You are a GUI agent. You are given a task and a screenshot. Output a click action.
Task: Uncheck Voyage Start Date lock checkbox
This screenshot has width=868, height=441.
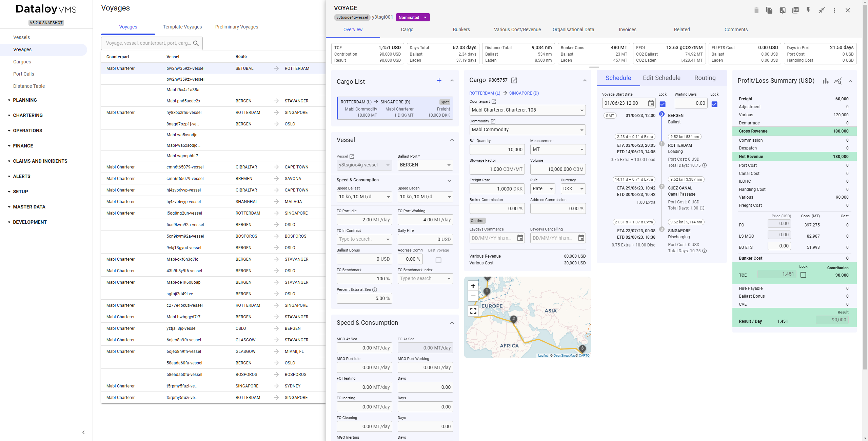click(x=662, y=104)
